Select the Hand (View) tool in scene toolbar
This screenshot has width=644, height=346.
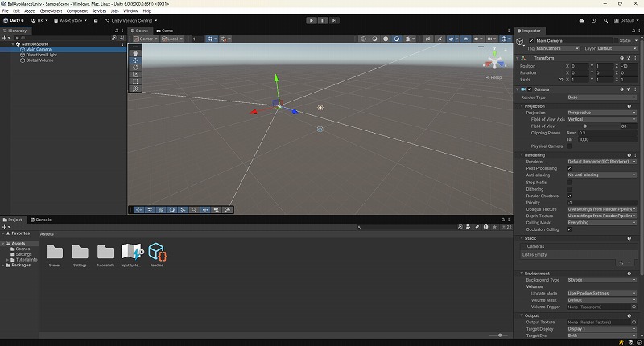point(135,53)
